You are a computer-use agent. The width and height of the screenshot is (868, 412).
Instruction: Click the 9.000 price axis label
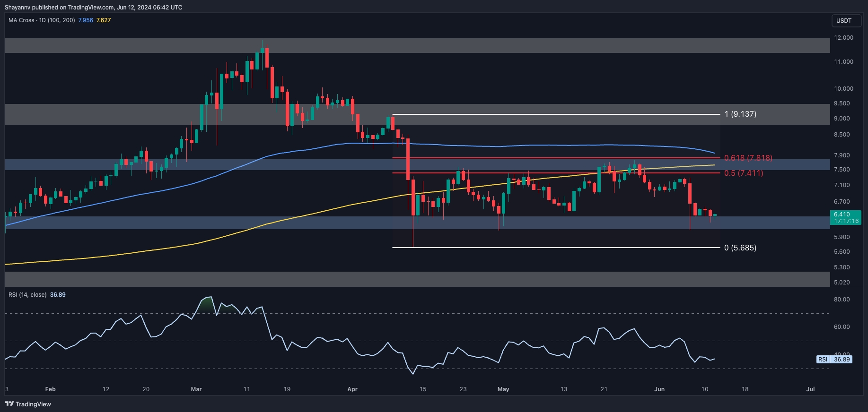[842, 119]
